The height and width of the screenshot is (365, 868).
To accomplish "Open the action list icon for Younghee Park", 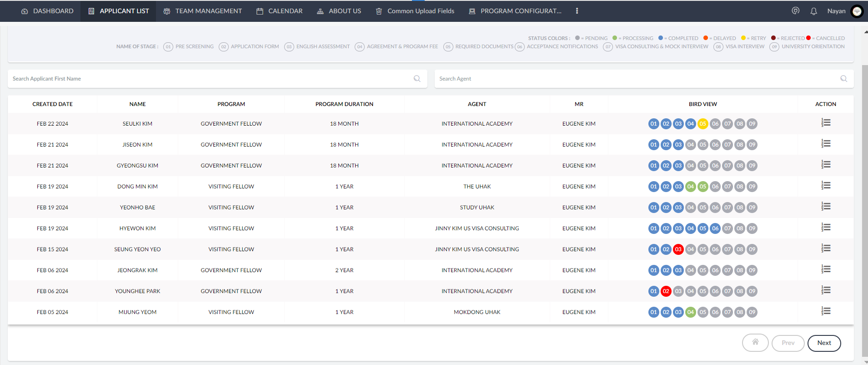I will tap(826, 290).
